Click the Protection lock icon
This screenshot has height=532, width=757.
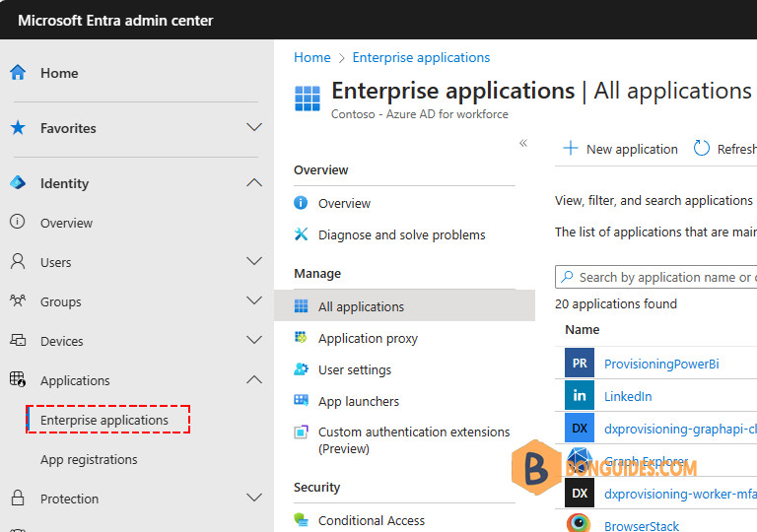(18, 498)
